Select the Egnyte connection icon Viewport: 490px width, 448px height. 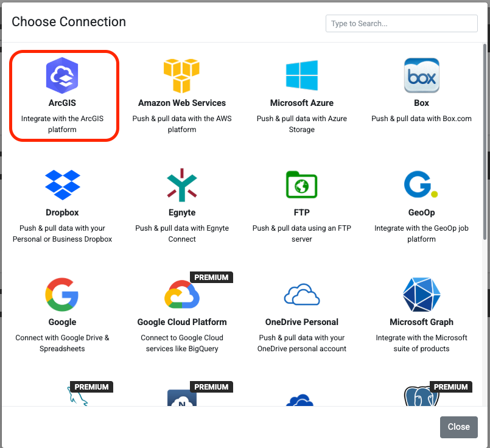pos(182,185)
